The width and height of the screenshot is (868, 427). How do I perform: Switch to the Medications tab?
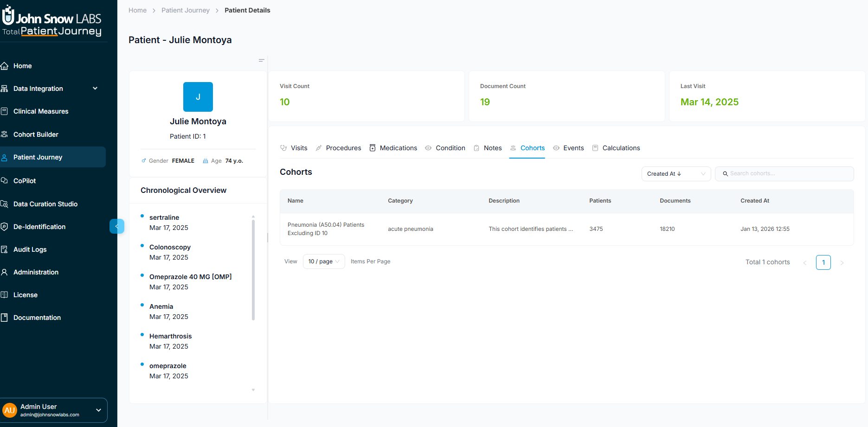point(393,148)
